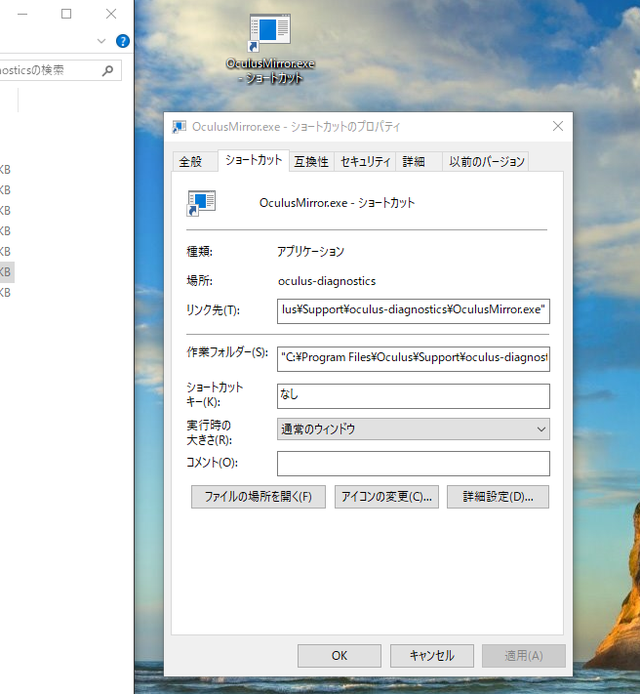Click アイコンの変更 button
Image resolution: width=640 pixels, height=694 pixels.
tap(387, 497)
